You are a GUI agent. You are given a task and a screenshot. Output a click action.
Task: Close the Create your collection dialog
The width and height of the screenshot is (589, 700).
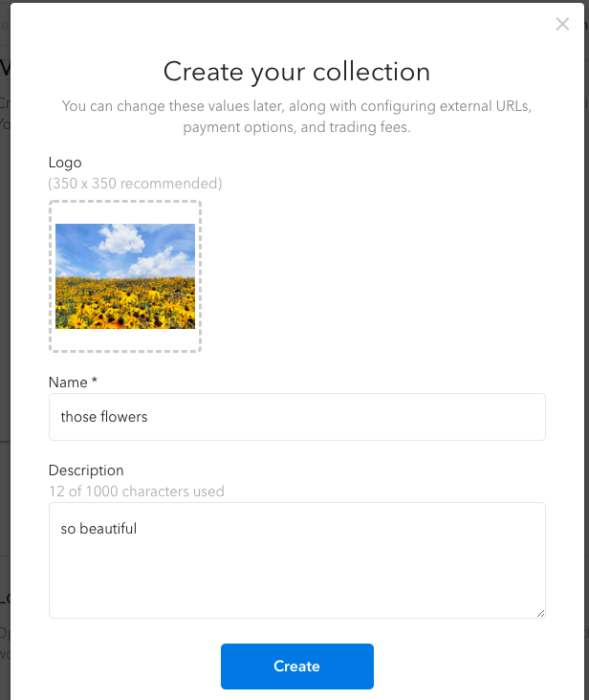point(562,24)
